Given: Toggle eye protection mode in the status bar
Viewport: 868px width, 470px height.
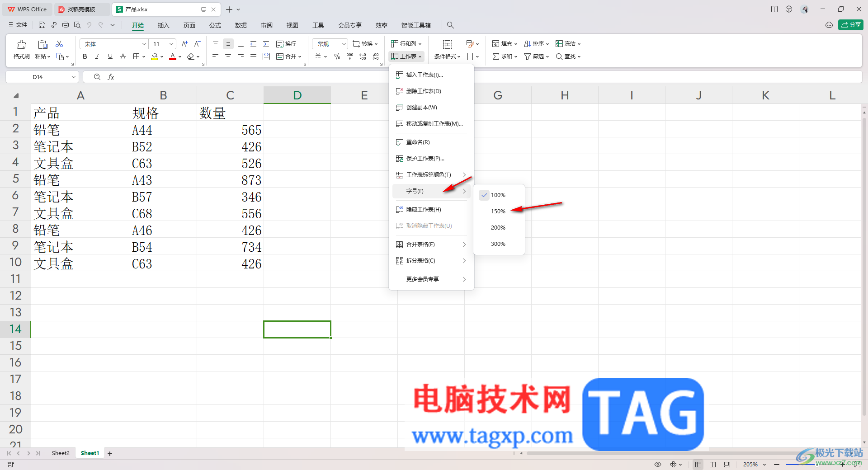Looking at the screenshot, I should [658, 465].
